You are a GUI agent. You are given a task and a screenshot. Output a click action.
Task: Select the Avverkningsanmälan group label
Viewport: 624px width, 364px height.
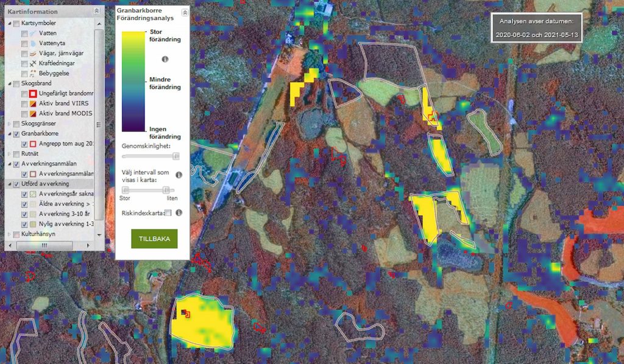pos(49,164)
